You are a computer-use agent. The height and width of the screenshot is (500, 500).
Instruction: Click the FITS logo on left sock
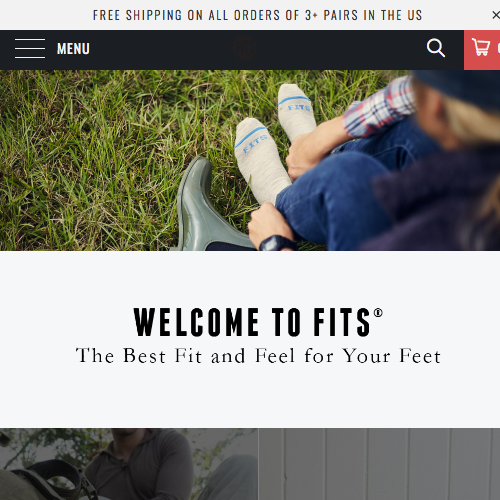click(255, 144)
